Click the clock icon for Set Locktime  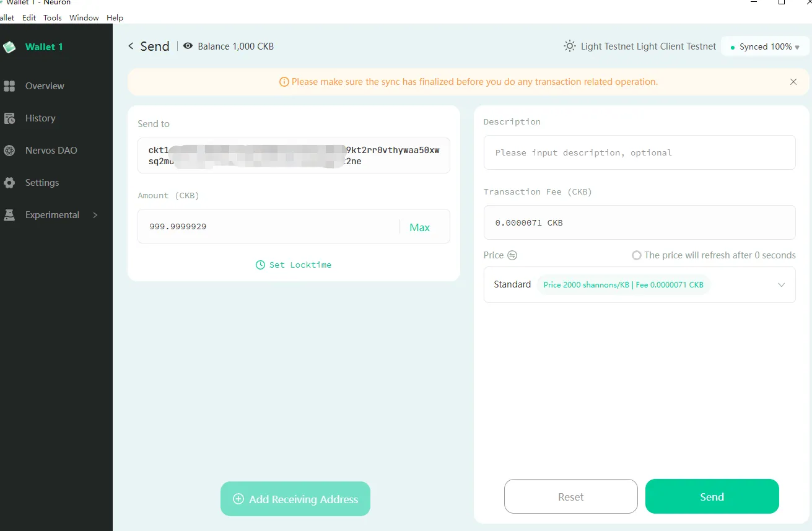coord(261,265)
